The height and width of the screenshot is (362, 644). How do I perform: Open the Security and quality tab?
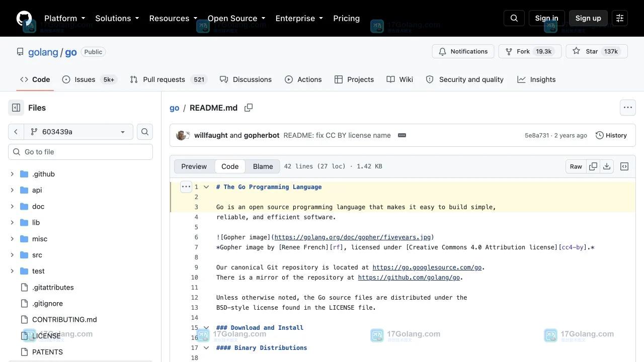(x=465, y=79)
